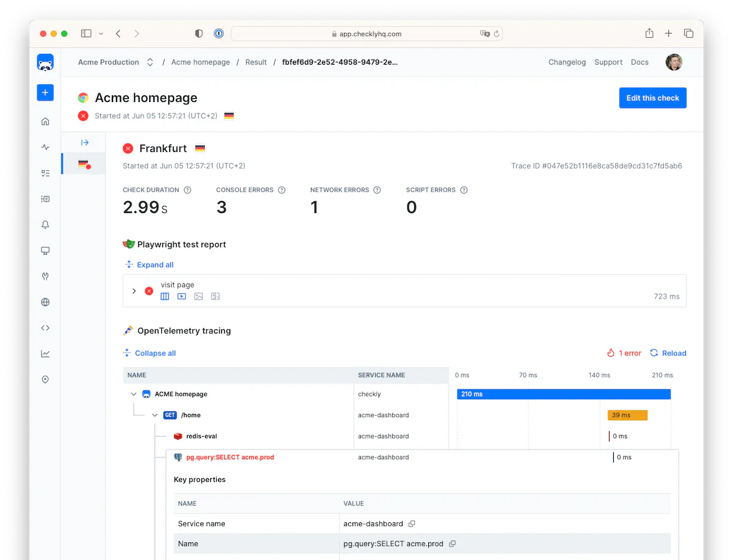The width and height of the screenshot is (733, 560).
Task: Open the alerts bell icon in the sidebar
Action: pyautogui.click(x=45, y=225)
